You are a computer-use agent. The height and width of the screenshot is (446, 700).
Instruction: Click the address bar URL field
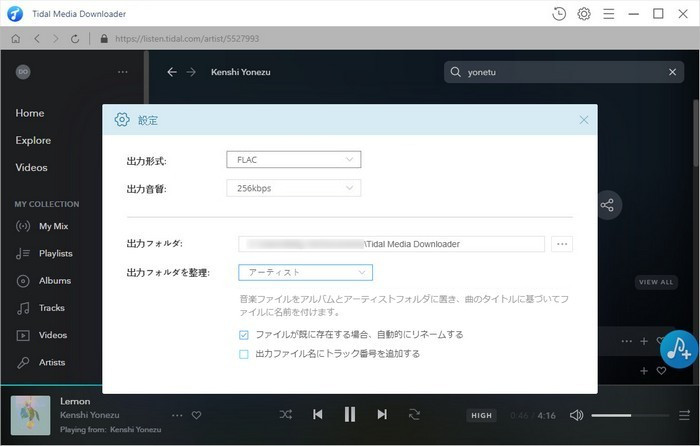click(x=187, y=39)
